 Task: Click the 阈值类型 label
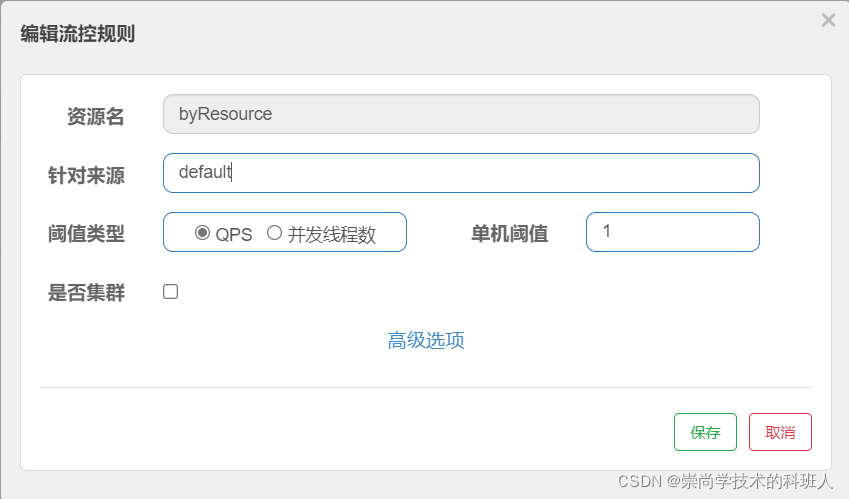point(86,234)
